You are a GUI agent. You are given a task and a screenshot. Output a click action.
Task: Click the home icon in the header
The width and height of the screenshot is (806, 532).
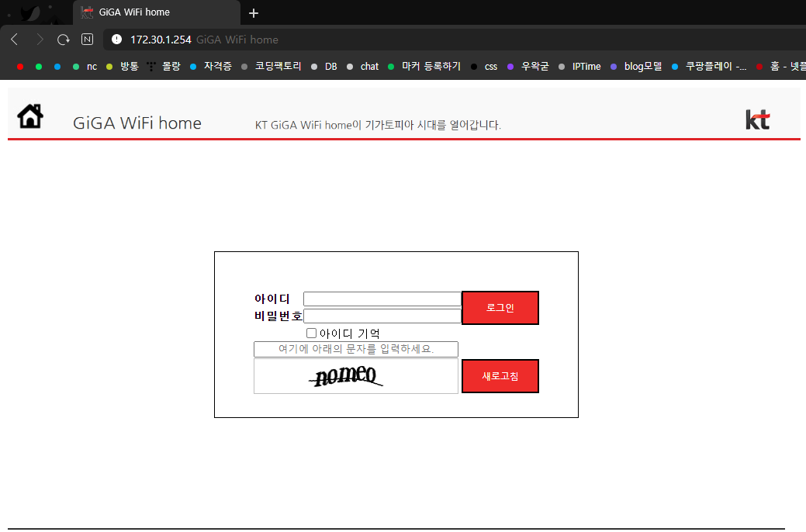click(30, 116)
